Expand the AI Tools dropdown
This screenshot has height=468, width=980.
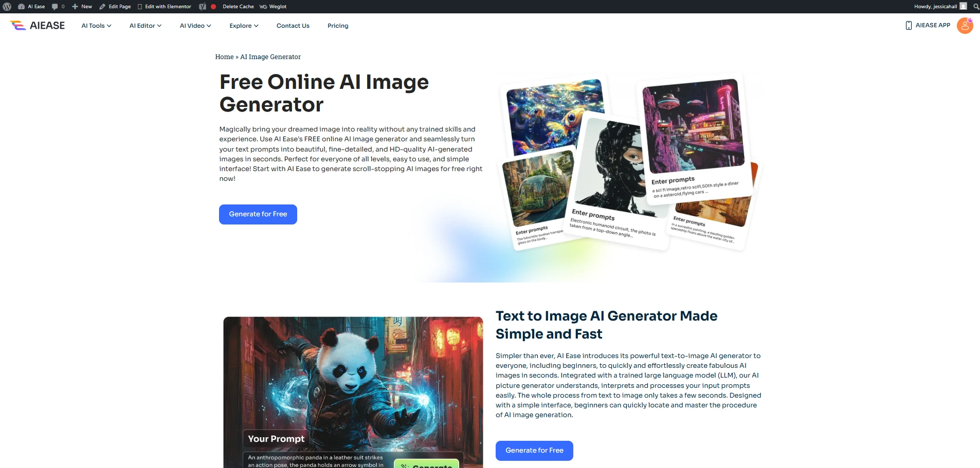pyautogui.click(x=96, y=26)
